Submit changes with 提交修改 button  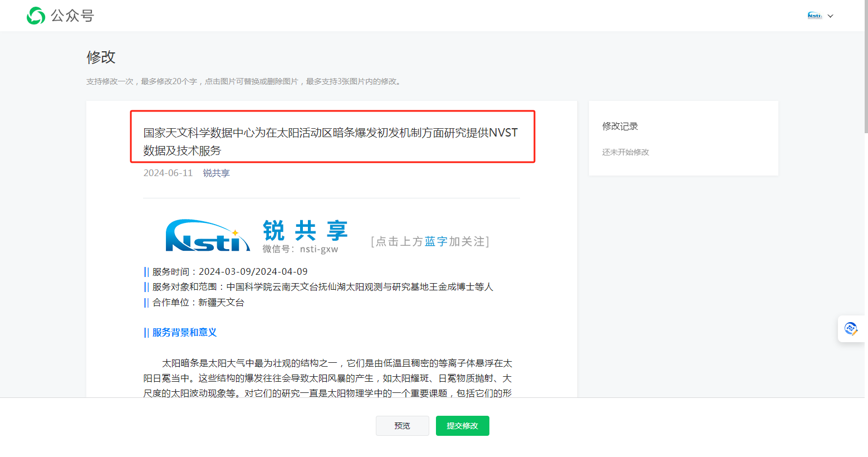click(462, 426)
